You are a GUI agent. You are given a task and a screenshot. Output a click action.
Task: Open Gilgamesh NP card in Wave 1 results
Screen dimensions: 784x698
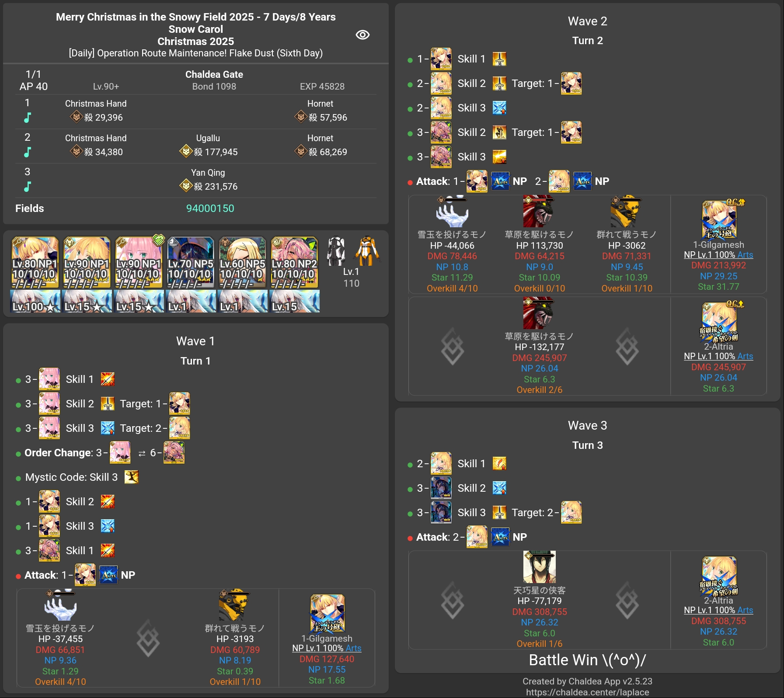tap(327, 614)
